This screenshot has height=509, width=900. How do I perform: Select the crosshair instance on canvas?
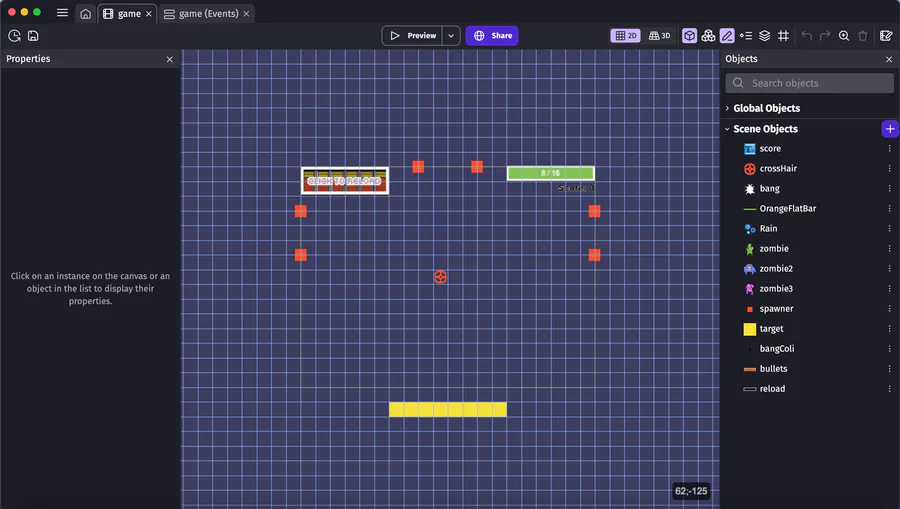click(x=440, y=277)
